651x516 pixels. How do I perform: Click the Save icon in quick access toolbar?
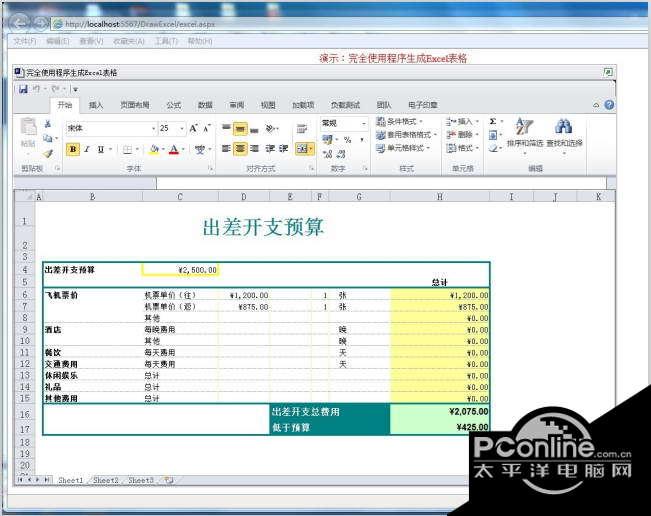tap(23, 89)
